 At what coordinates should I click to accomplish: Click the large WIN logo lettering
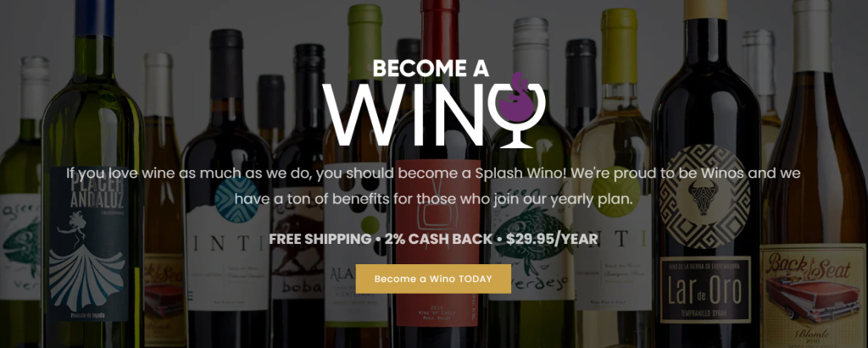tap(406, 114)
